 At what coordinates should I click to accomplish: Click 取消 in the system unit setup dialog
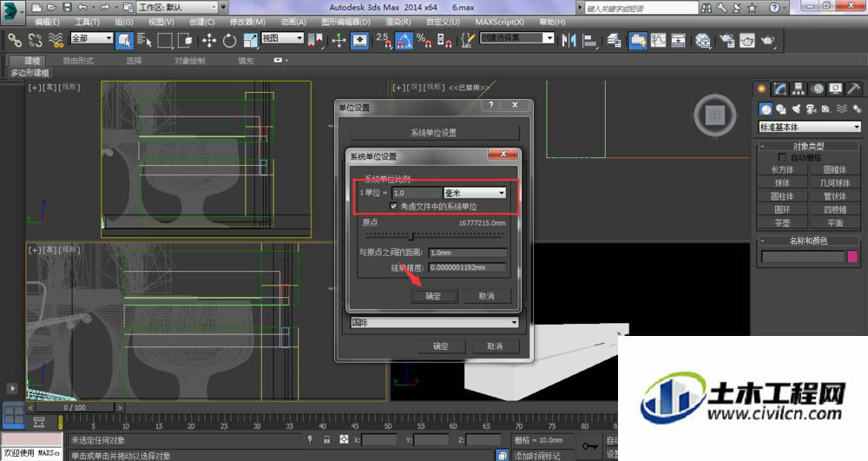point(487,296)
